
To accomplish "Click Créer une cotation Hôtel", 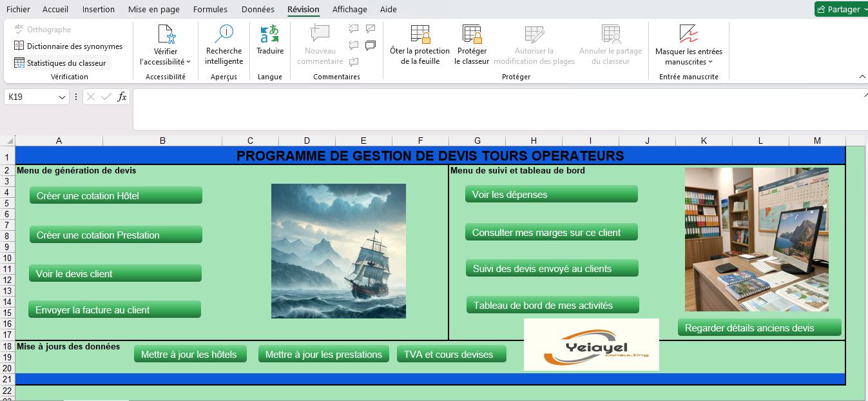I will tap(115, 195).
